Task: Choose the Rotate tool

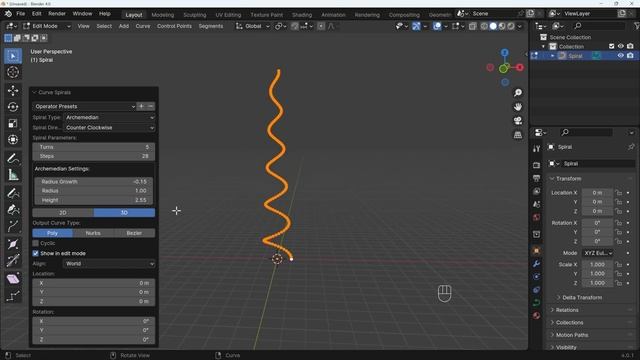Action: pyautogui.click(x=13, y=107)
